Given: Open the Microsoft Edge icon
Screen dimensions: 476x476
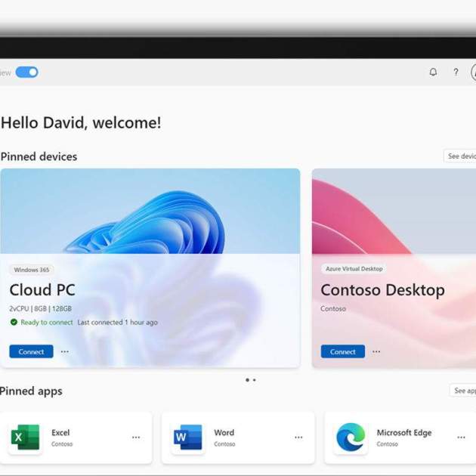Looking at the screenshot, I should [351, 438].
